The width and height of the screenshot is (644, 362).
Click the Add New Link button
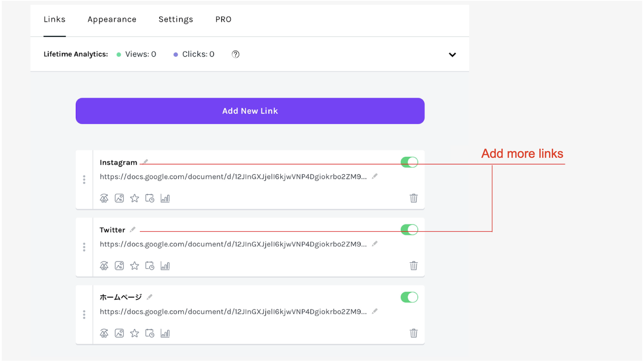250,111
